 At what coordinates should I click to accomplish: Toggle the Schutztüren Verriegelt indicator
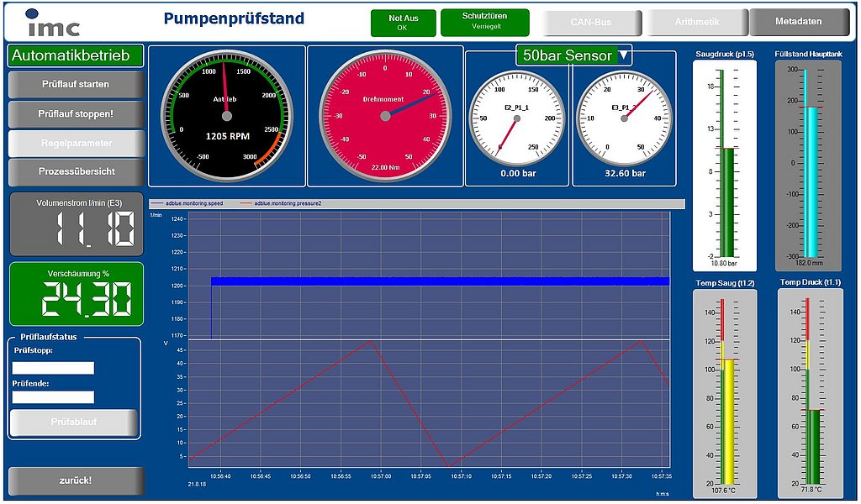[484, 23]
